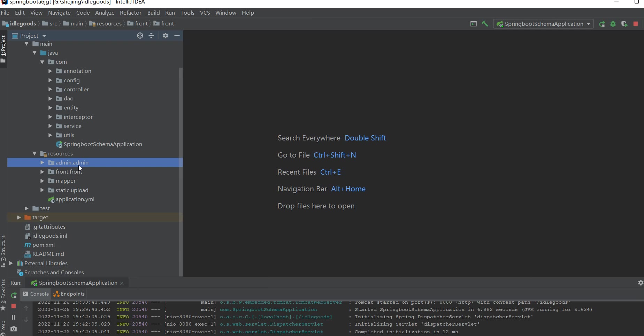Screen dimensions: 644x336
Task: Expand the target folder
Action: click(19, 217)
